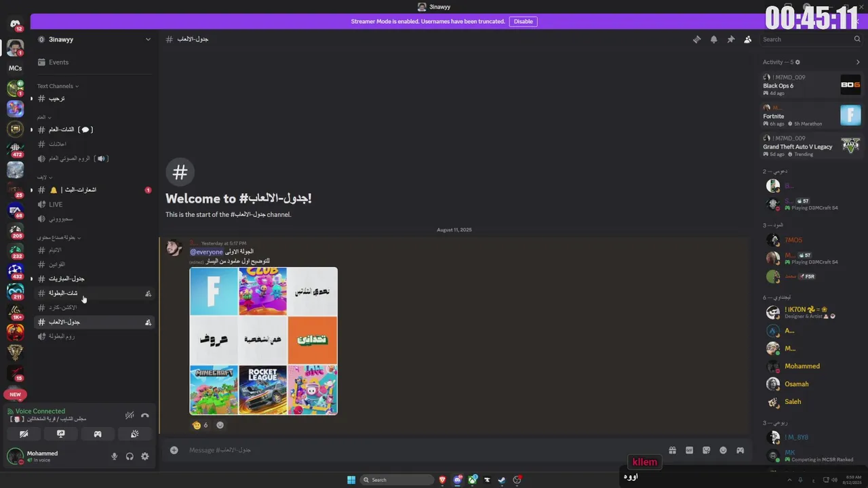Screen dimensions: 868x488
Task: Open Direct Messages home icon
Action: click(x=15, y=24)
